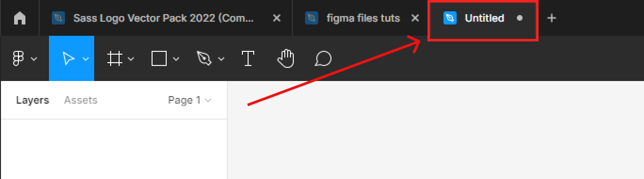Open the Page 1 pages dropdown

(x=190, y=100)
